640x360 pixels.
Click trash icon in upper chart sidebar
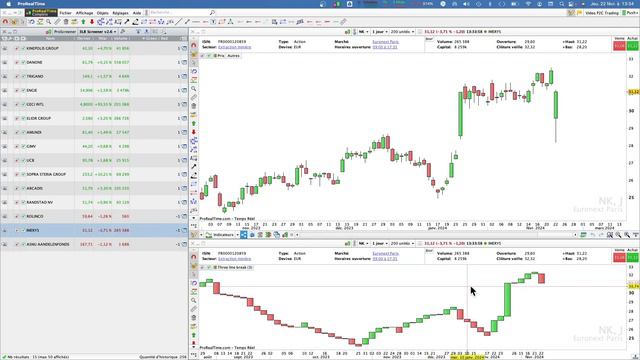click(194, 106)
